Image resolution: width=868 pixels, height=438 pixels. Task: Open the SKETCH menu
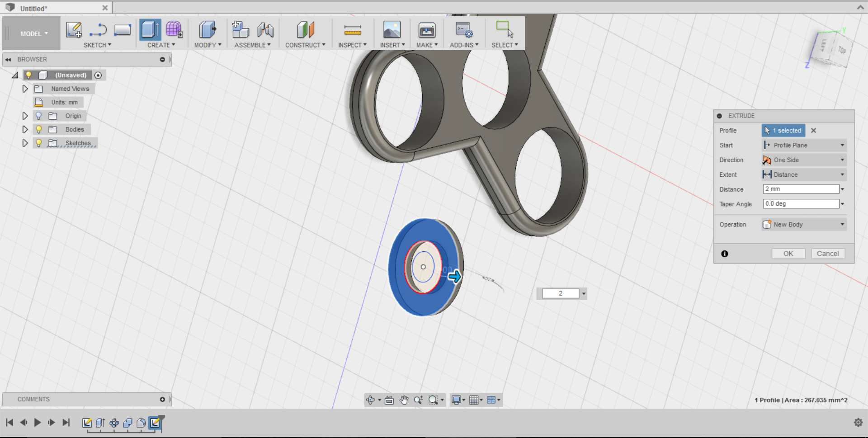97,45
